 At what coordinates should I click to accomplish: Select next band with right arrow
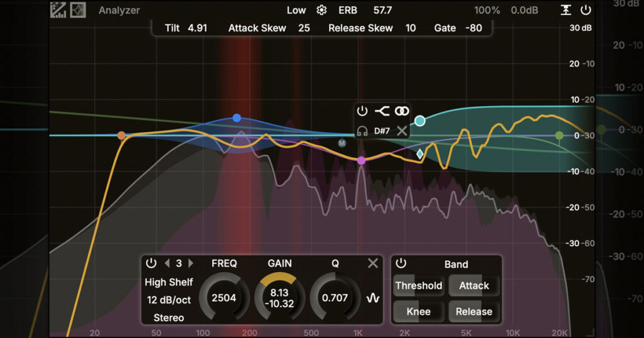point(191,263)
